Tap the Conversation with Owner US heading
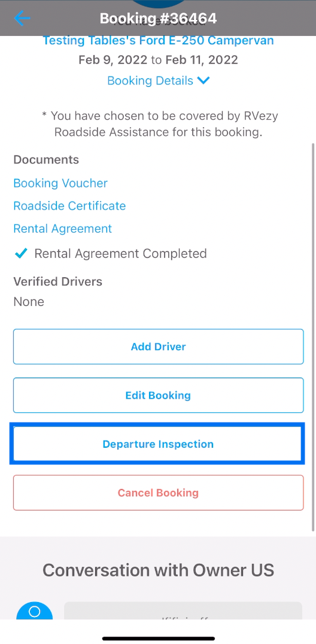Screen dimensions: 316x644 tap(158, 570)
